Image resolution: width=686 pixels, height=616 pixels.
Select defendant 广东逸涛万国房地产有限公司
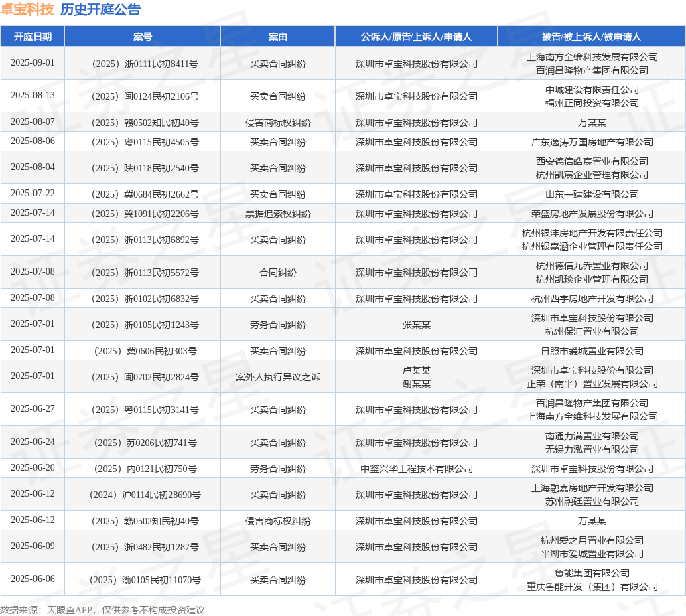(592, 142)
